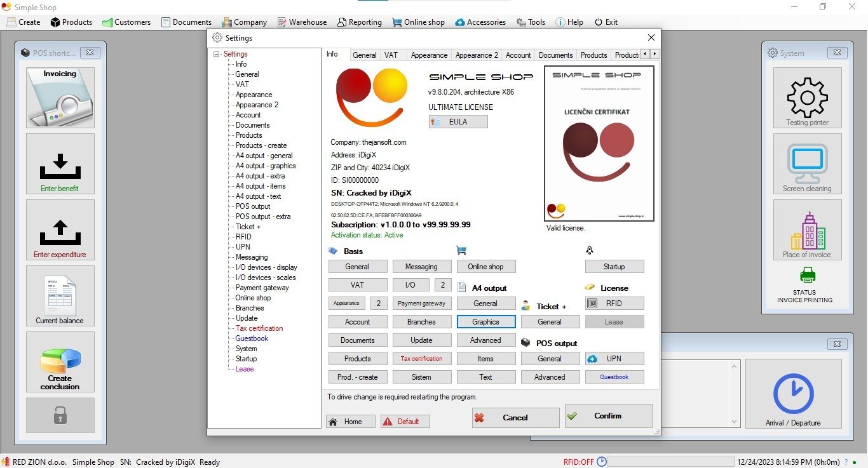
Task: Click the help question mark in status bar
Action: (846, 462)
